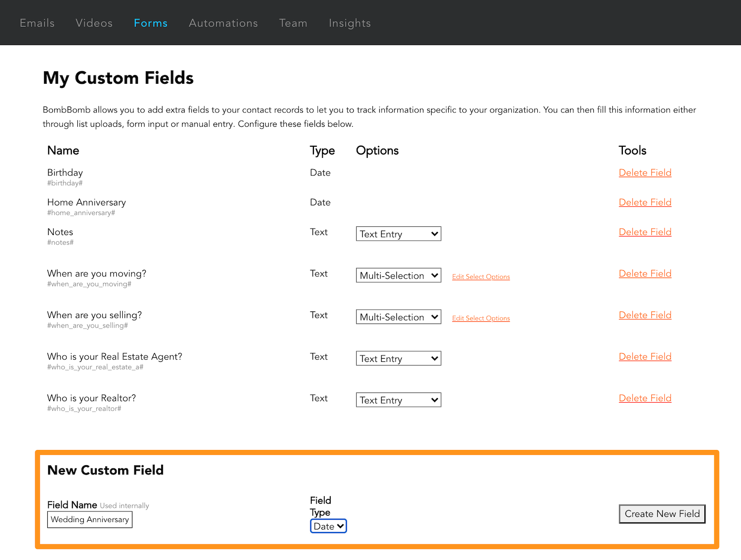The height and width of the screenshot is (560, 741).
Task: Click the #who_is_your_realtor# merge tag
Action: (x=84, y=409)
